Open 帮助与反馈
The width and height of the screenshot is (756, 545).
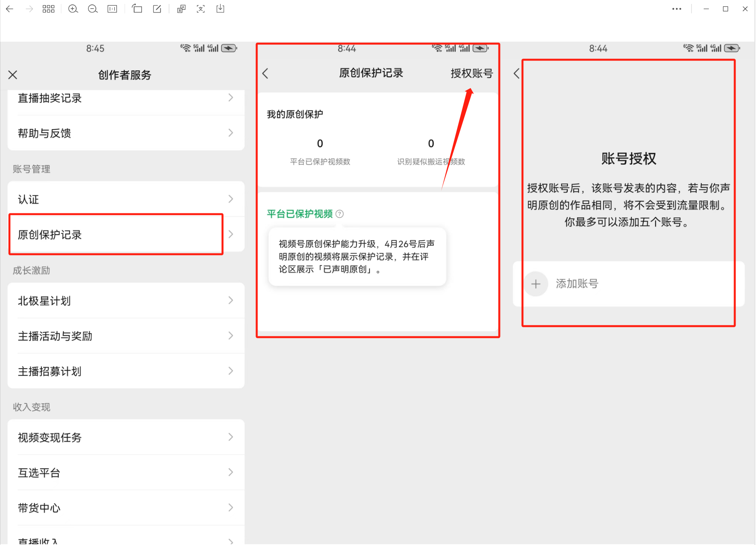pos(126,133)
